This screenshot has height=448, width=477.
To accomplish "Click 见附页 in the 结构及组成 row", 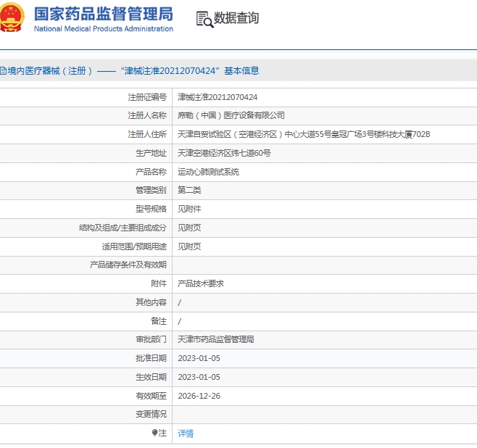I will point(189,228).
